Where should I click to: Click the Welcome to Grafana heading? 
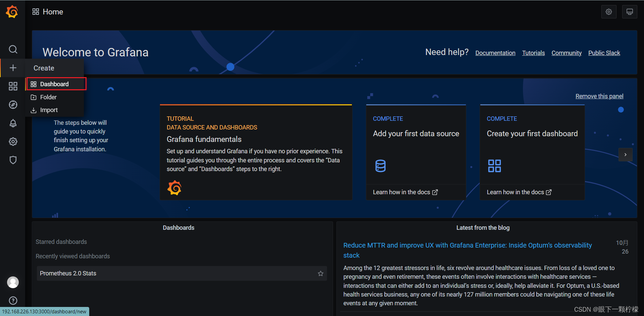pos(96,52)
